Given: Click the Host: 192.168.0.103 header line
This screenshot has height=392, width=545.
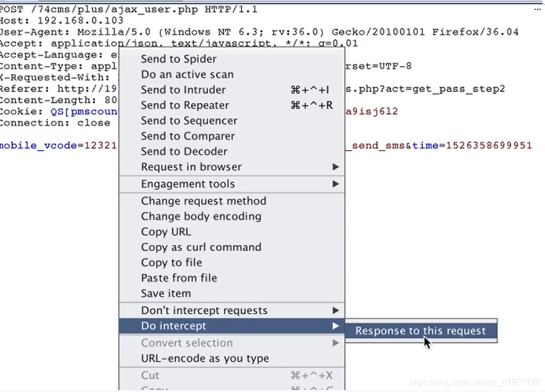Looking at the screenshot, I should pyautogui.click(x=62, y=20).
